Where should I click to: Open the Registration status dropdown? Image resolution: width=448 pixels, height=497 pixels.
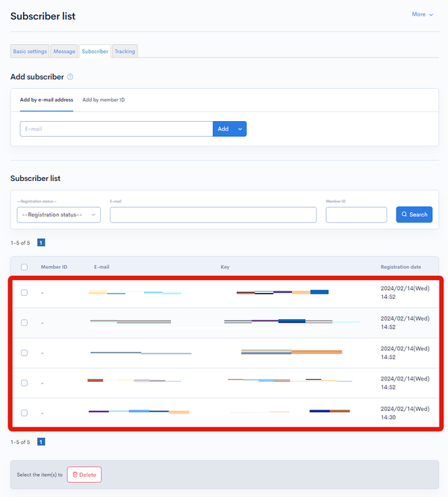coord(58,214)
